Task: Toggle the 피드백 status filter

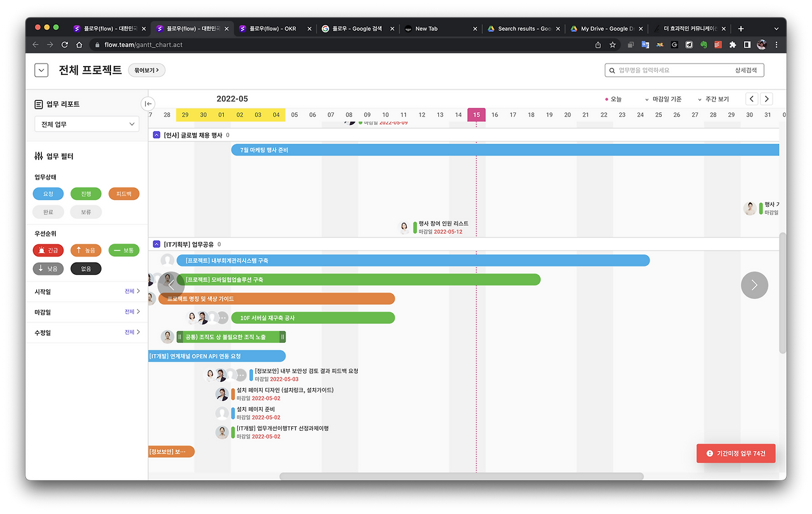Action: pyautogui.click(x=124, y=194)
